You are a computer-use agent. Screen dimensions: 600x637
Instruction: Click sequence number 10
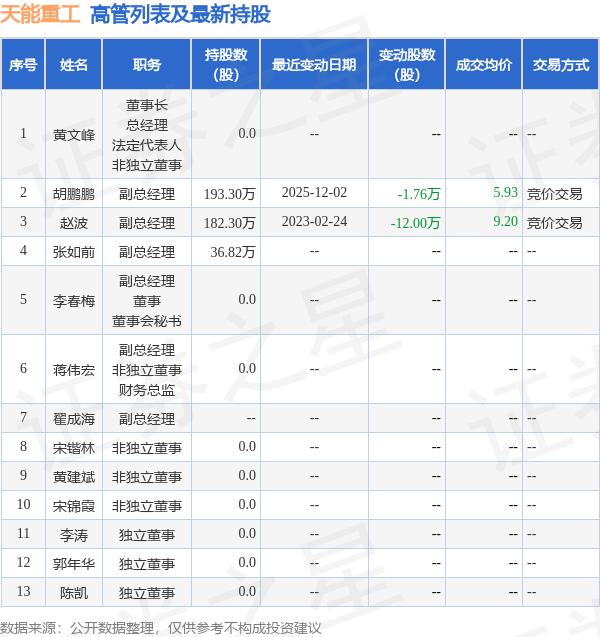tap(23, 504)
